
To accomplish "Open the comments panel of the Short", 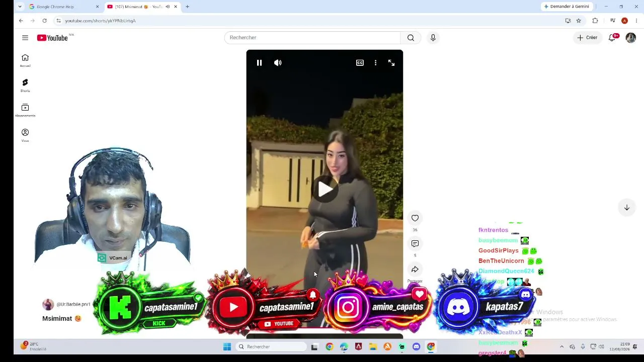I will [415, 243].
